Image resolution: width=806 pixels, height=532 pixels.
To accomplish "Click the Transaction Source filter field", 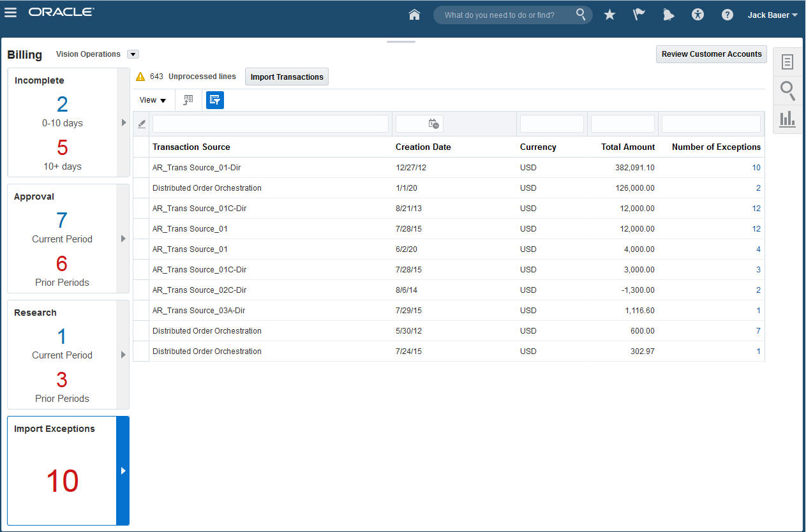I will pos(270,124).
